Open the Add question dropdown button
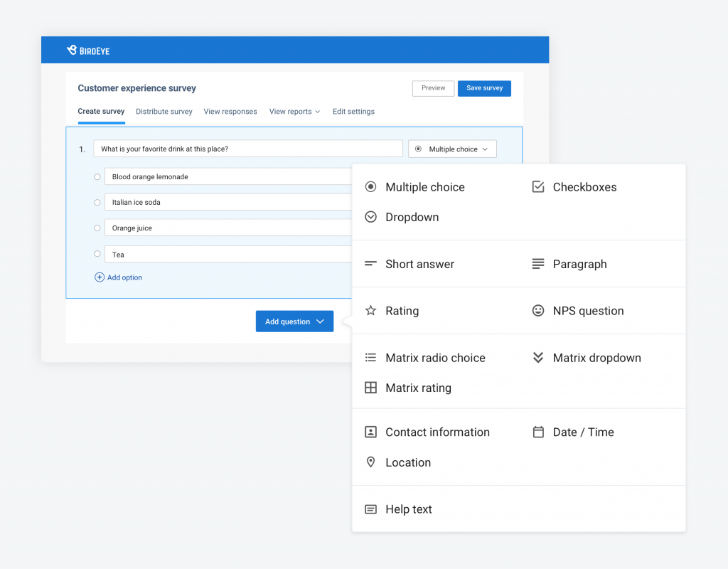Image resolution: width=728 pixels, height=569 pixels. point(294,321)
